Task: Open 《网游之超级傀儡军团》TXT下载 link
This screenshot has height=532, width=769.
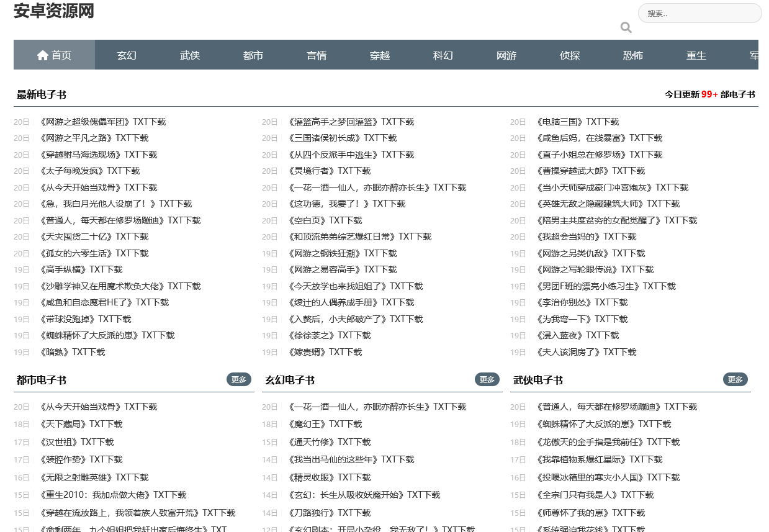Action: click(102, 122)
